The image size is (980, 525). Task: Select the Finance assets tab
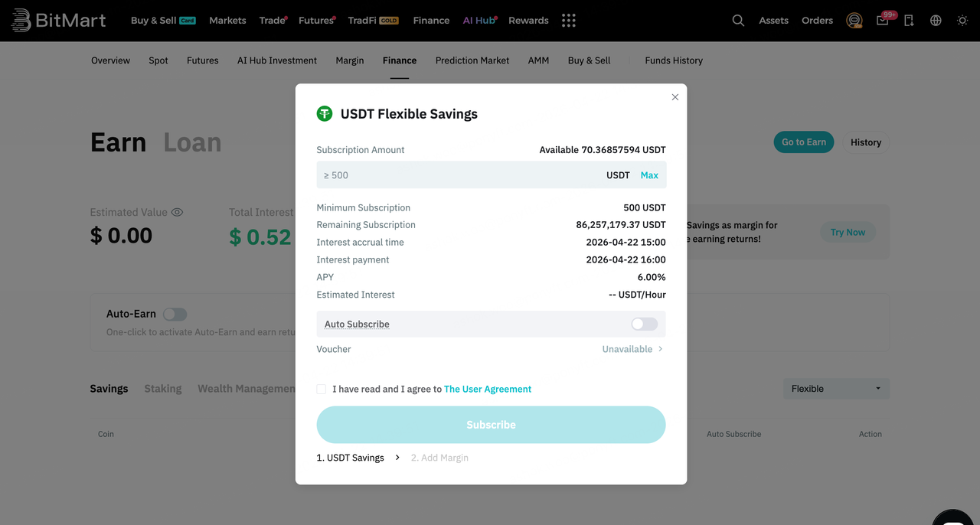(x=400, y=60)
